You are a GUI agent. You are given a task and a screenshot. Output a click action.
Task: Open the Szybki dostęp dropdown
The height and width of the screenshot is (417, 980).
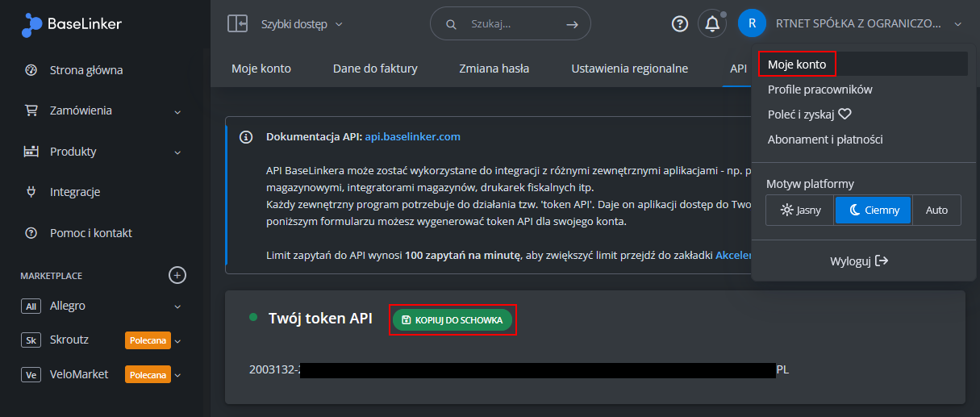click(x=302, y=24)
